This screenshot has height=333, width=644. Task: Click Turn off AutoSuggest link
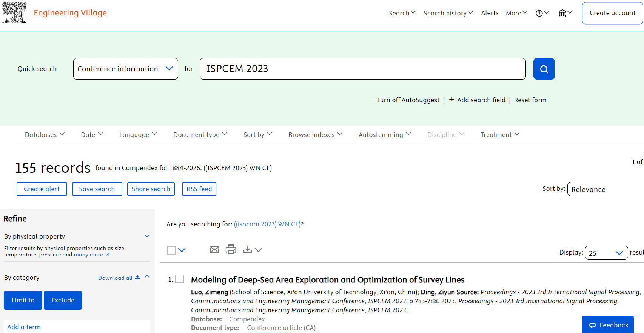pyautogui.click(x=408, y=100)
